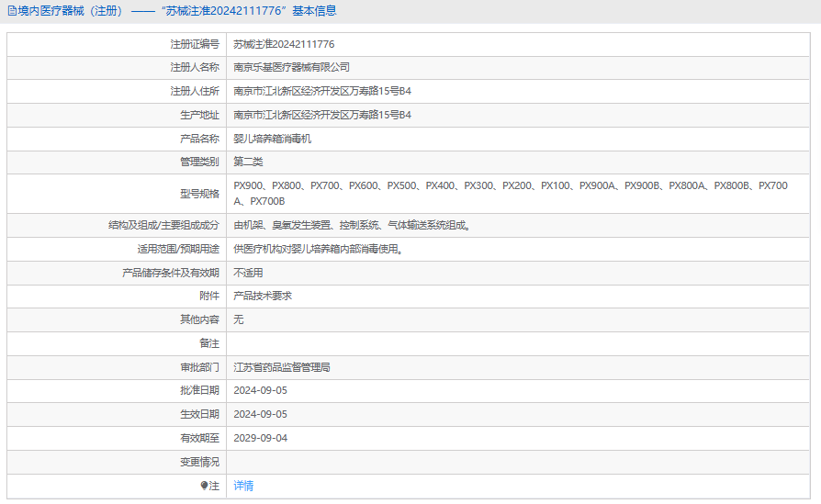Click the 有效期至 label
Screen dimensions: 821x504
click(x=199, y=438)
